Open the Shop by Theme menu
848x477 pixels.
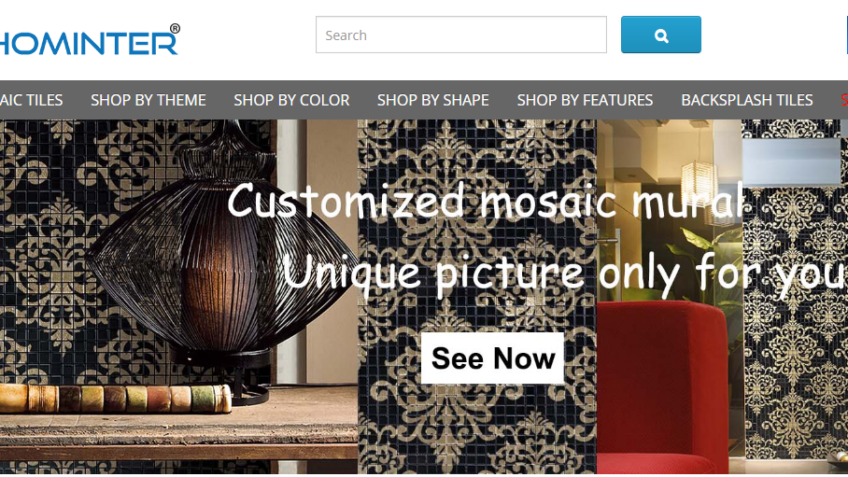148,100
